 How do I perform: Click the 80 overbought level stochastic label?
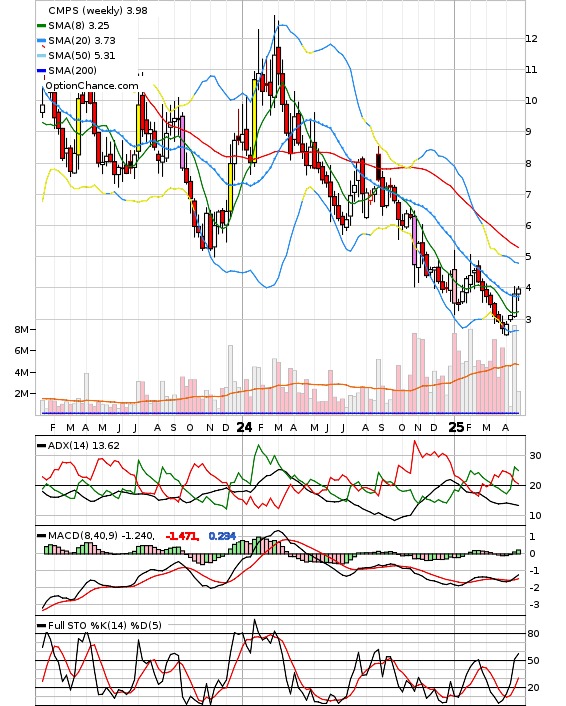(x=534, y=634)
